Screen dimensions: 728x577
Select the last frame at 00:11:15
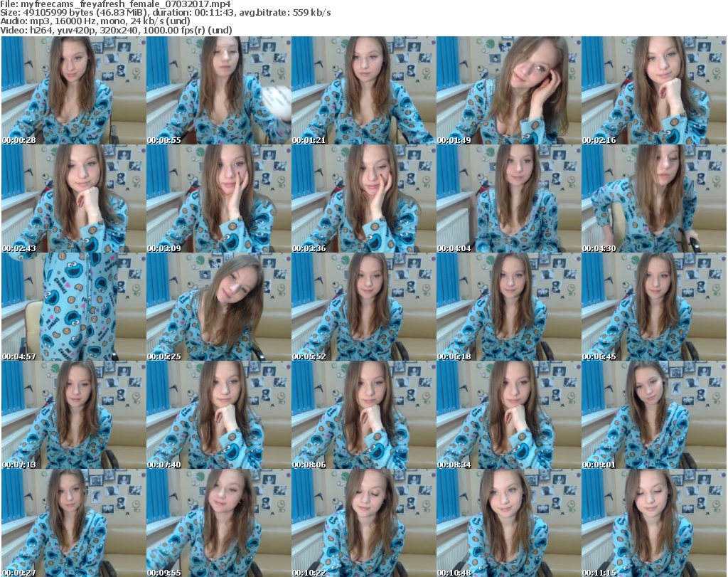(654, 523)
